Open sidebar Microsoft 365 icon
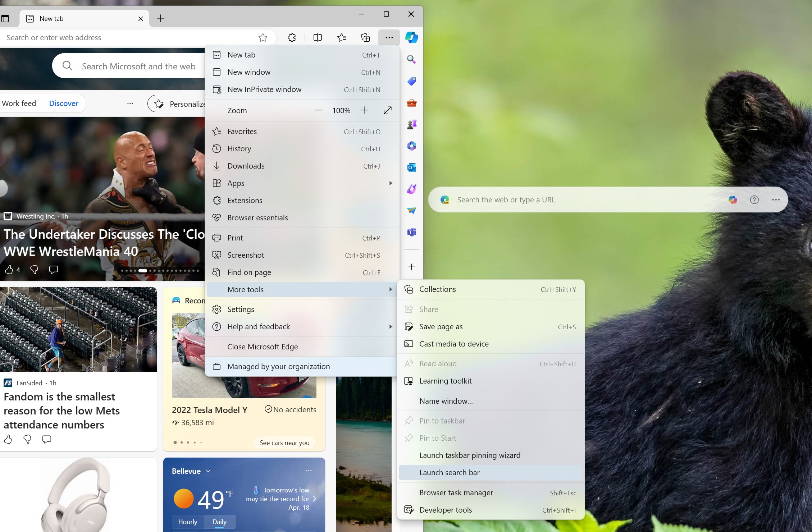Viewport: 812px width, 532px height. coord(411,146)
